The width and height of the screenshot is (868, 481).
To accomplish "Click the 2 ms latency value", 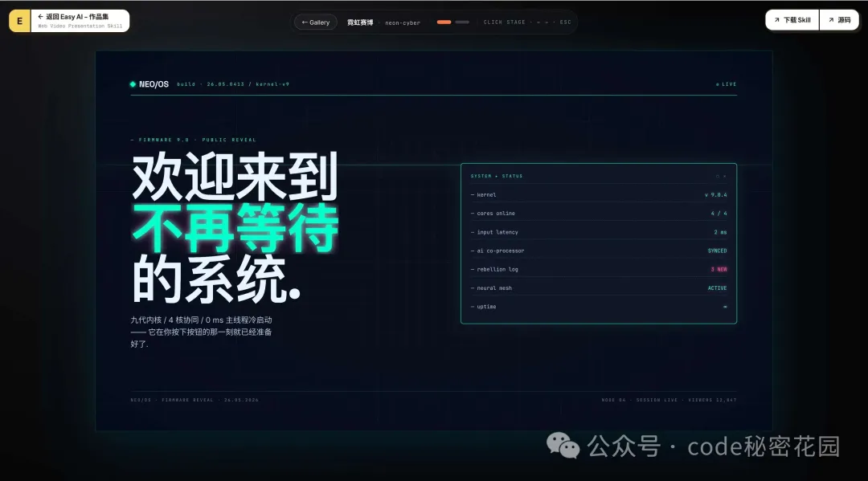I will click(720, 232).
